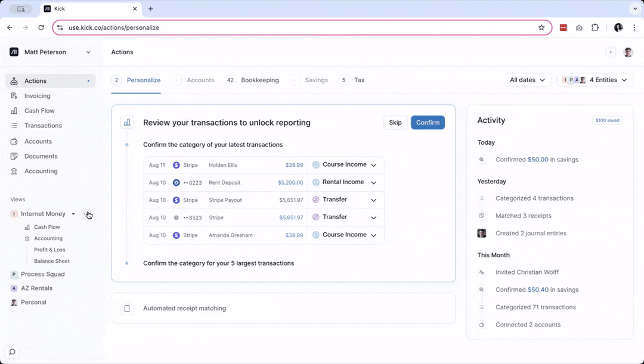This screenshot has height=364, width=644.
Task: Bookmark page with the star icon
Action: (x=541, y=27)
